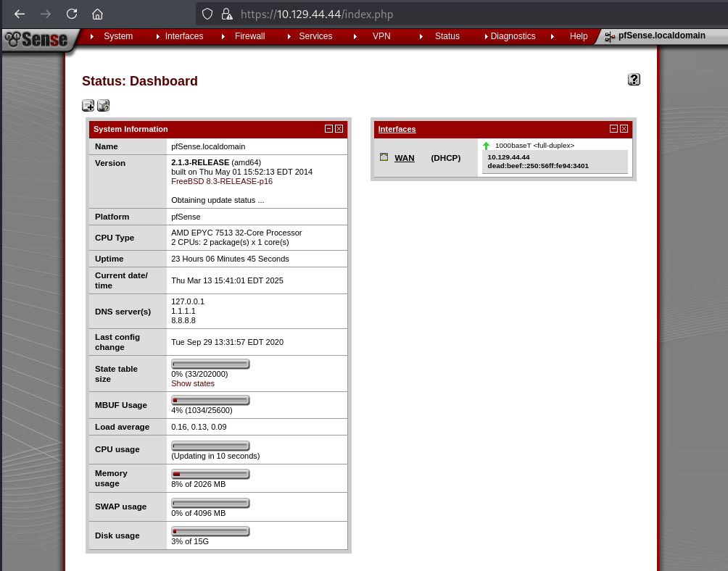Click the Obtaining update status text
The height and width of the screenshot is (571, 728).
tap(218, 201)
